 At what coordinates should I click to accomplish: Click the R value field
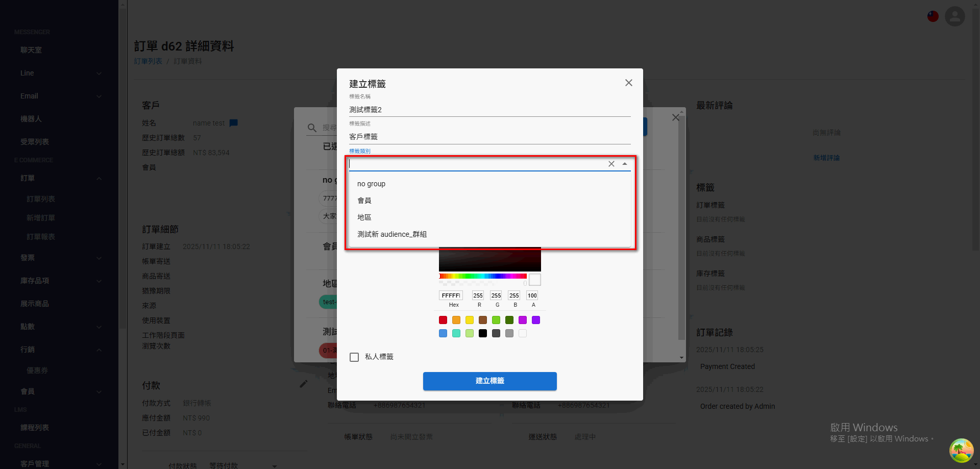[x=478, y=295]
